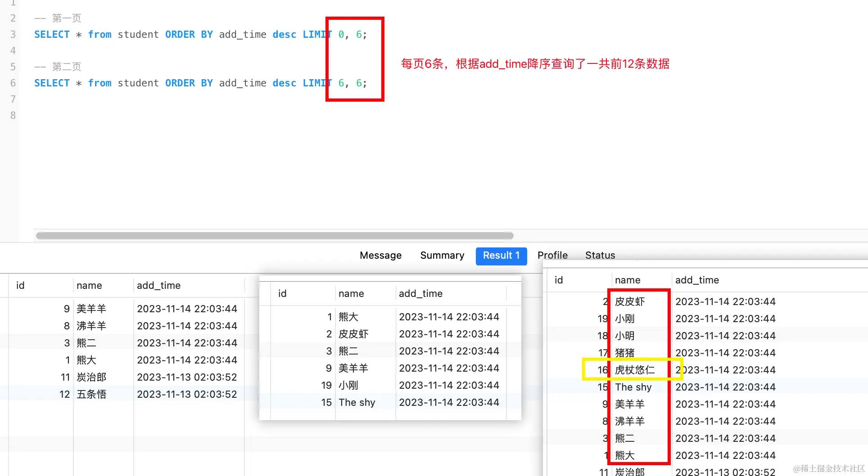Click line number 3 in the gutter
This screenshot has width=868, height=476.
click(x=13, y=35)
